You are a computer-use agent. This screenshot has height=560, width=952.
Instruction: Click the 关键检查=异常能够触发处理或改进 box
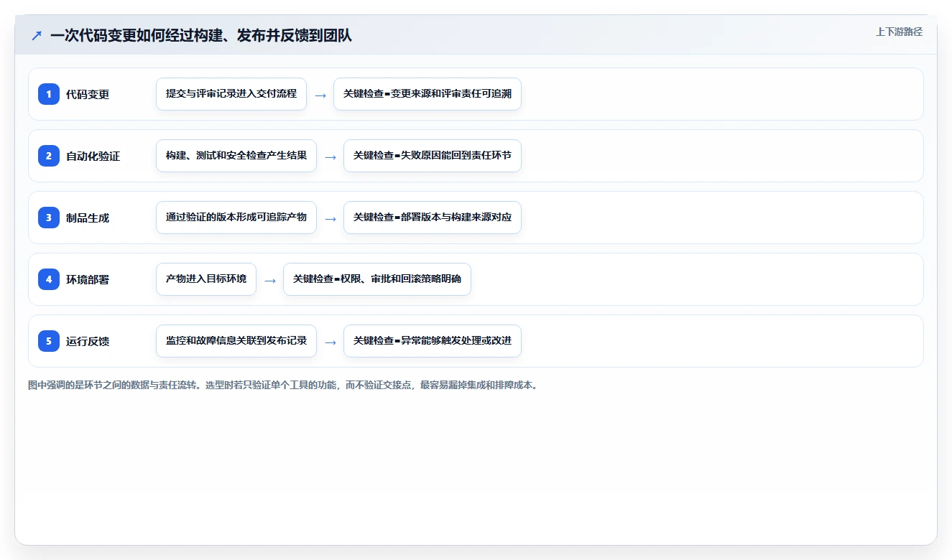coord(433,341)
